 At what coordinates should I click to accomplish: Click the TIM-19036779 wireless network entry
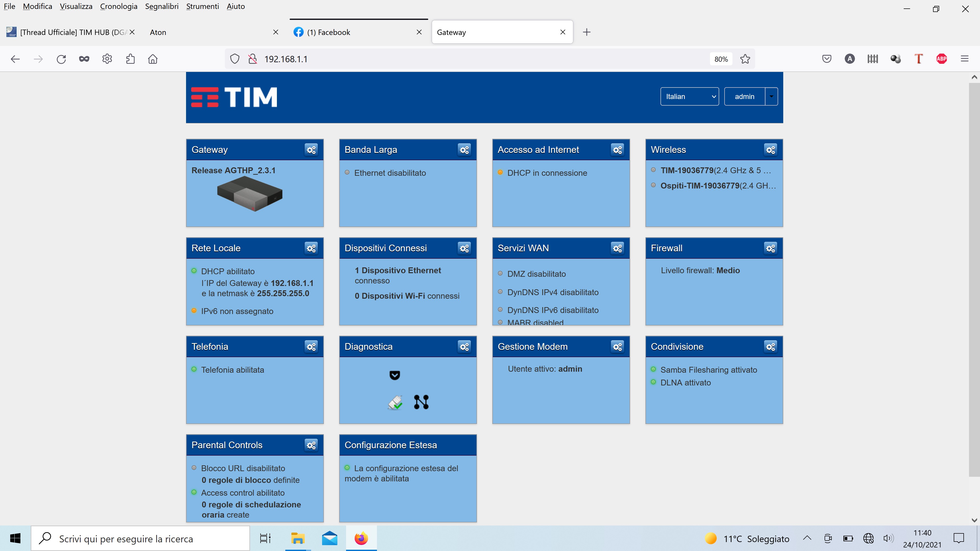pyautogui.click(x=716, y=170)
